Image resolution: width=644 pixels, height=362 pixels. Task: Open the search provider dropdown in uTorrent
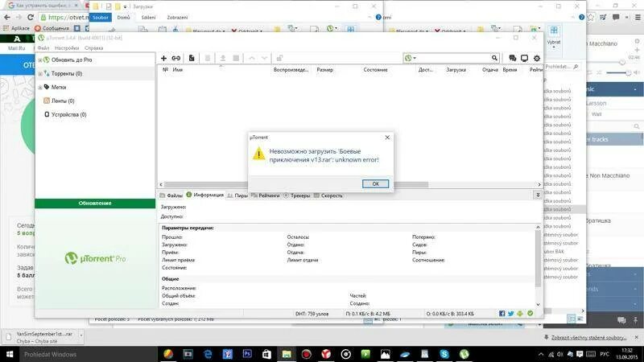point(411,58)
